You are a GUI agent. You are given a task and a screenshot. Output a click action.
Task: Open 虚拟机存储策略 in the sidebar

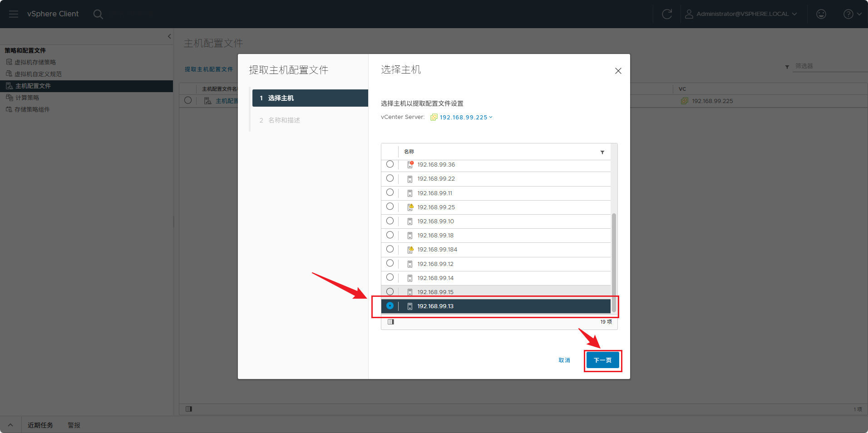pos(35,62)
